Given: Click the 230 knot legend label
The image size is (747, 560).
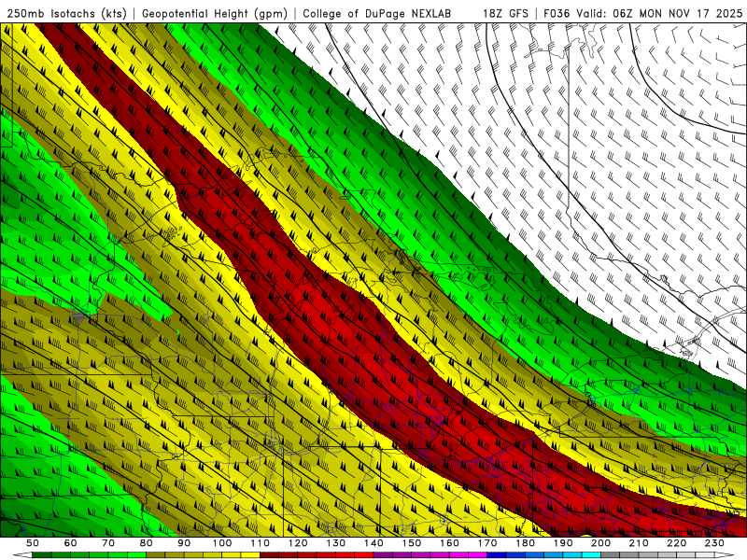Looking at the screenshot, I should [x=714, y=543].
